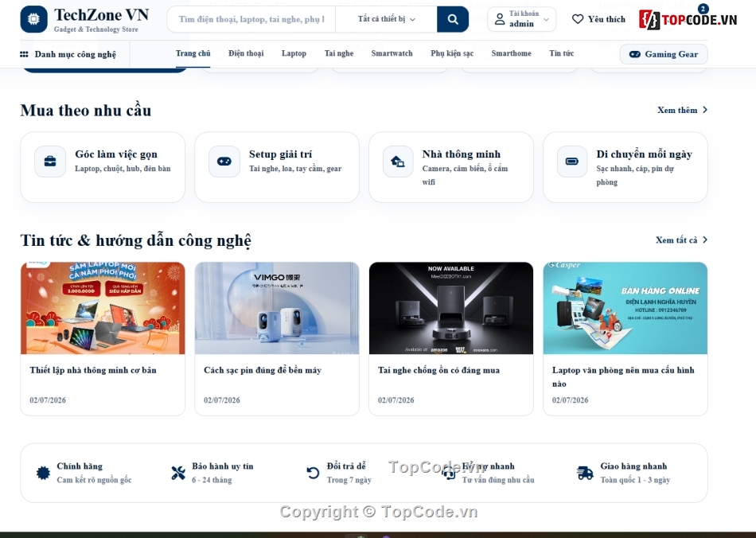Click the Giao hàng nhanh truck icon
The width and height of the screenshot is (756, 538).
[x=585, y=473]
